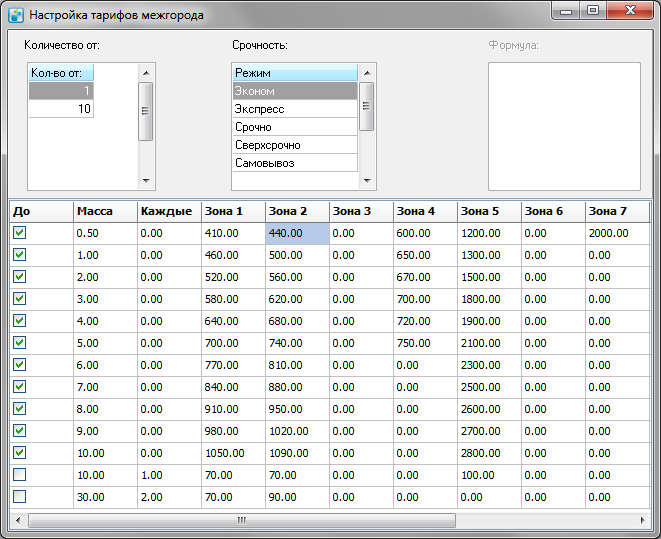Click the 2800.00 cell in Зона 5
Viewport: 661px width, 539px height.
click(489, 453)
